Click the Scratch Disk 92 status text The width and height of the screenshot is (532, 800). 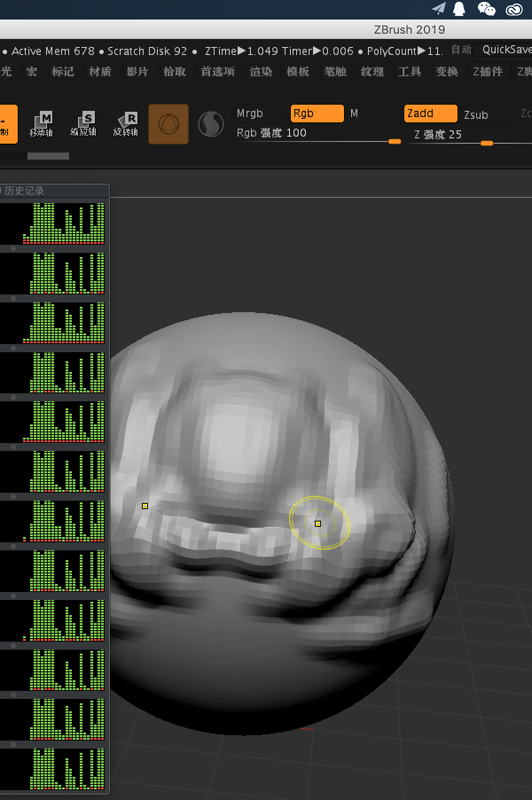(147, 51)
